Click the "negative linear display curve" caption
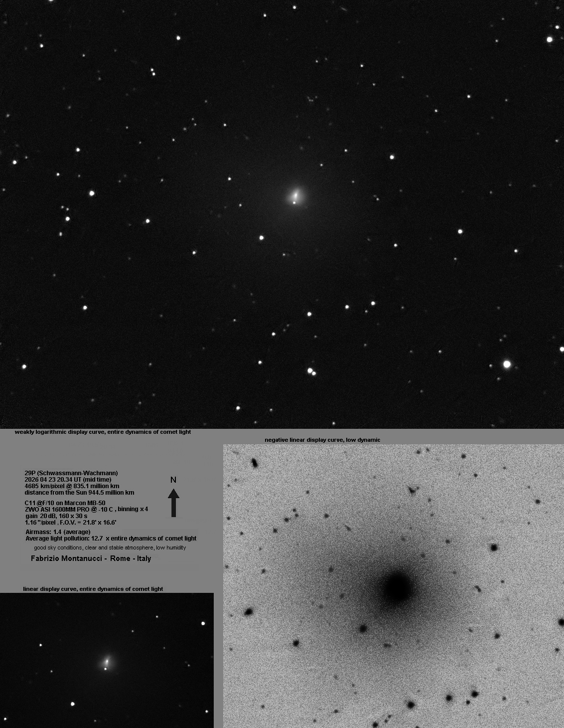This screenshot has height=728, width=564. coord(322,440)
